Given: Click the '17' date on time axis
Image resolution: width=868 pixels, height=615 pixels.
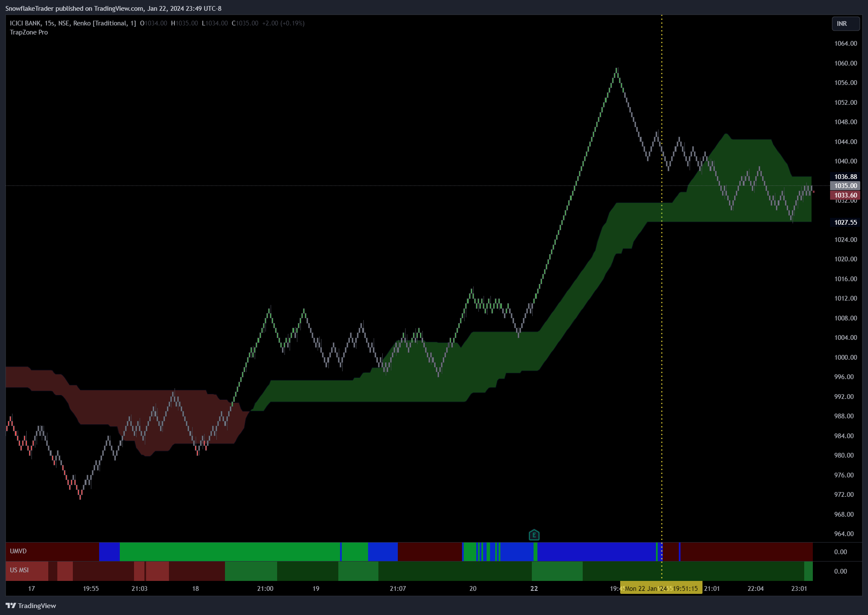Looking at the screenshot, I should [31, 588].
